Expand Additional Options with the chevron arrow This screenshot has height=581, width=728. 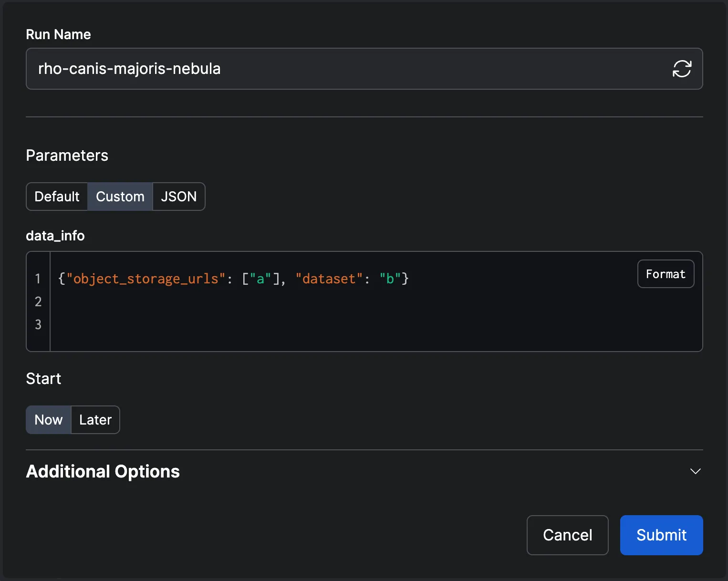coord(695,471)
